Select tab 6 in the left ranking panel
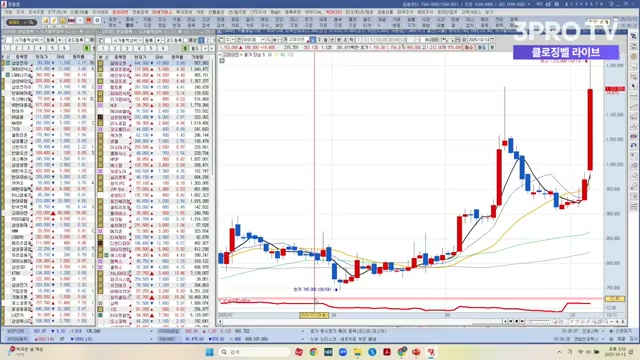The height and width of the screenshot is (360, 640). (64, 48)
